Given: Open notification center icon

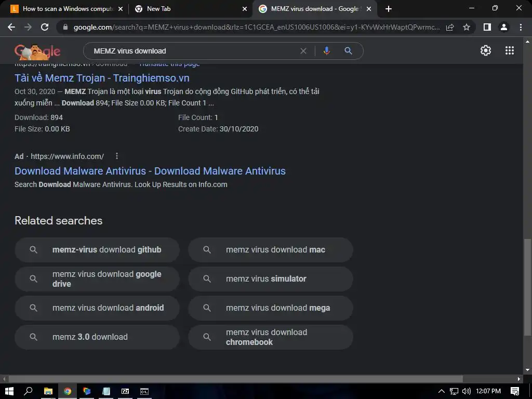Looking at the screenshot, I should 515,391.
